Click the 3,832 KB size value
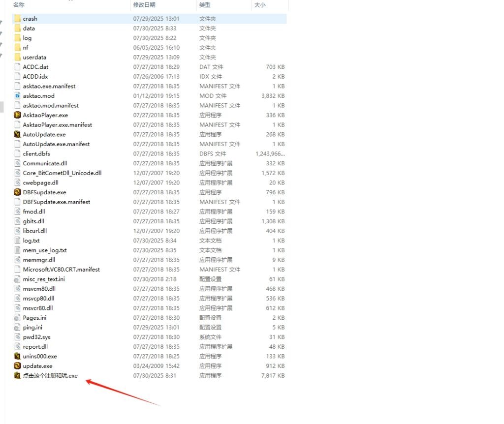The image size is (504, 424). [273, 96]
